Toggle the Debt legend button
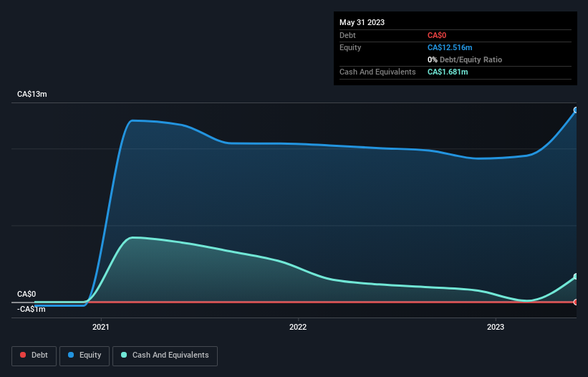588x377 pixels. click(34, 355)
